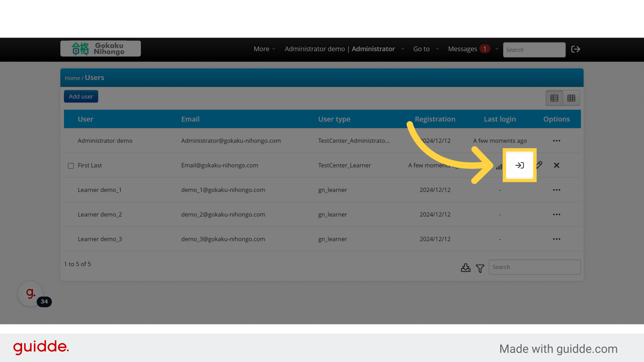The height and width of the screenshot is (362, 644).
Task: Click the pencil edit icon for First Last
Action: tap(539, 165)
